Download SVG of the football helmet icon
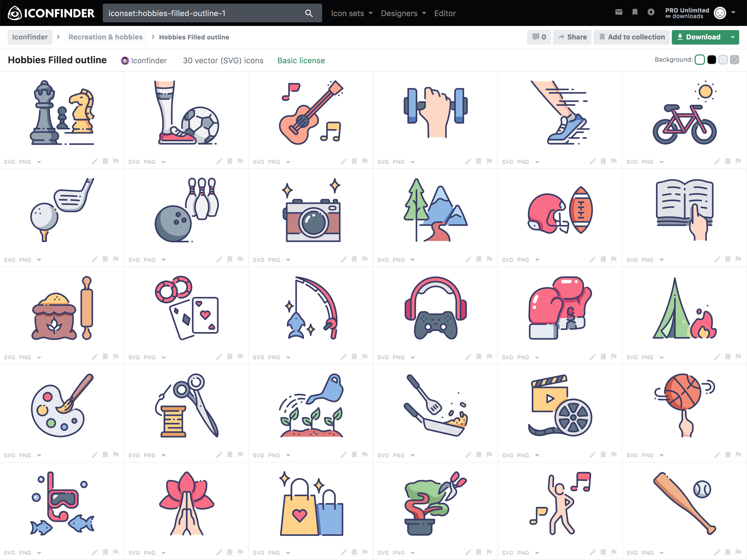Image resolution: width=747 pixels, height=560 pixels. [x=508, y=260]
